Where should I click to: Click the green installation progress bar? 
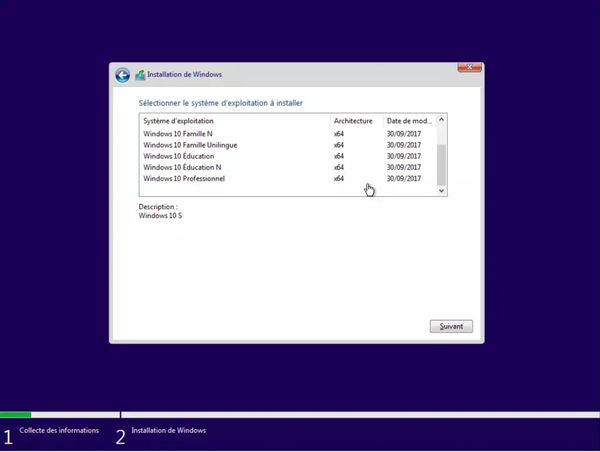pos(16,414)
